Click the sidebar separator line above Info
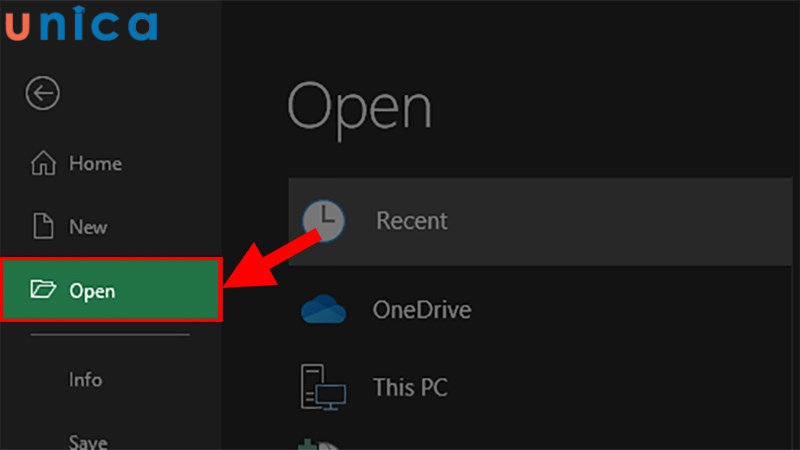The height and width of the screenshot is (450, 800). point(109,335)
